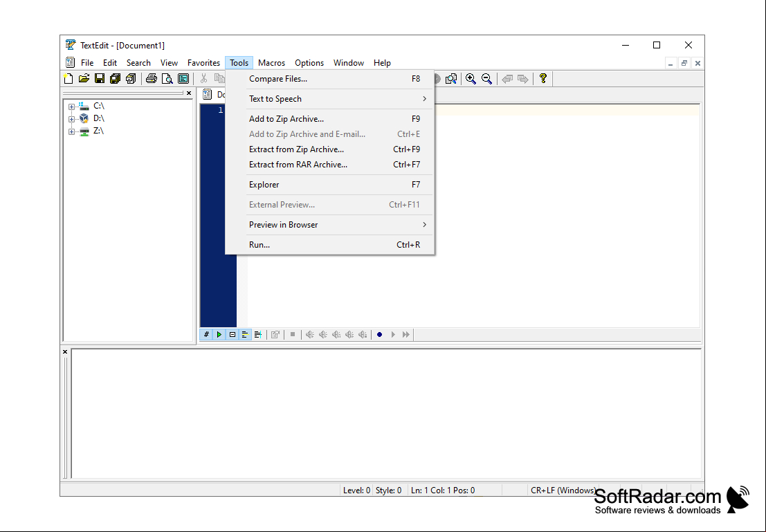Minimize the inner Document1 child window

[671, 63]
